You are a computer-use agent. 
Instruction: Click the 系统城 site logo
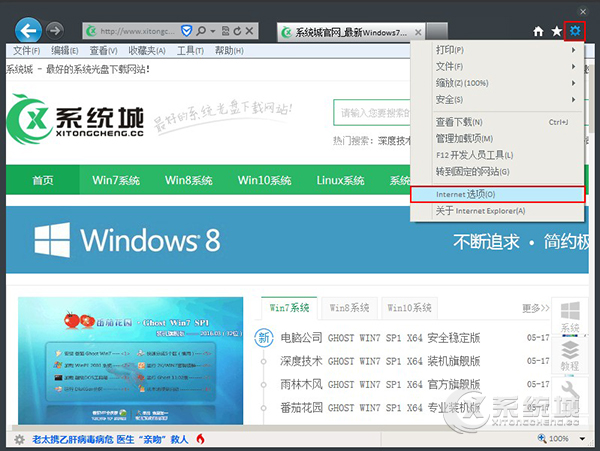click(x=75, y=119)
